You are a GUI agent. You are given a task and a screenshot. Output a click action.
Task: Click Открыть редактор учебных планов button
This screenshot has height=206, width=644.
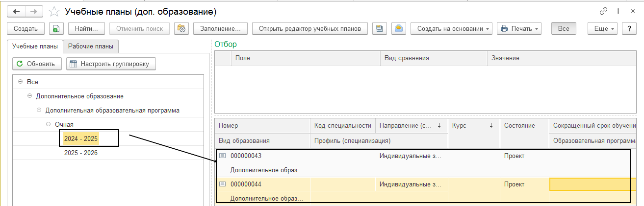click(x=309, y=29)
